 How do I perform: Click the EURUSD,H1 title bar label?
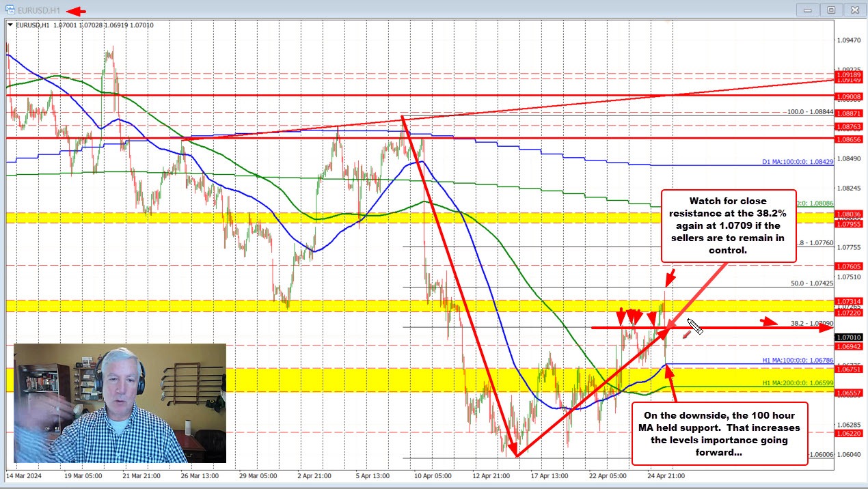[x=38, y=11]
